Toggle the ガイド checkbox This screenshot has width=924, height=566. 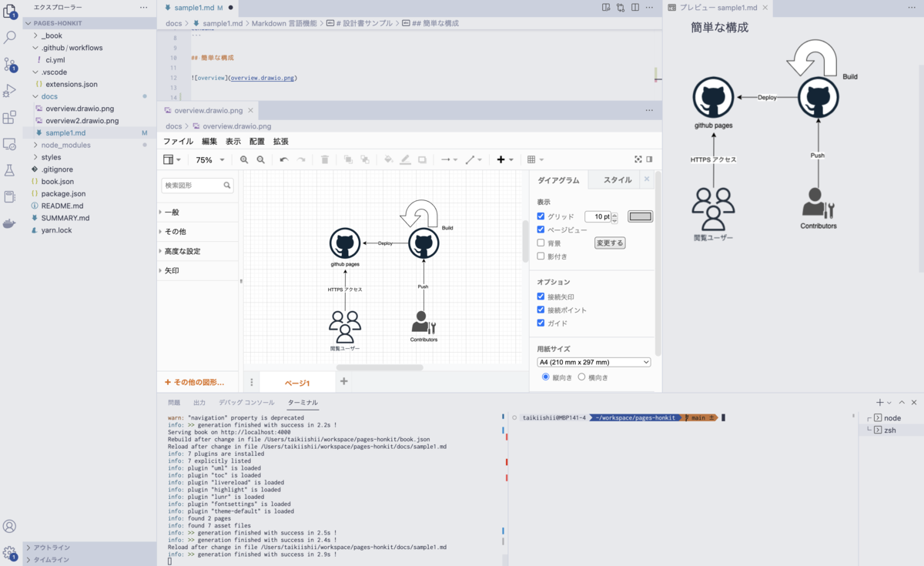click(541, 323)
